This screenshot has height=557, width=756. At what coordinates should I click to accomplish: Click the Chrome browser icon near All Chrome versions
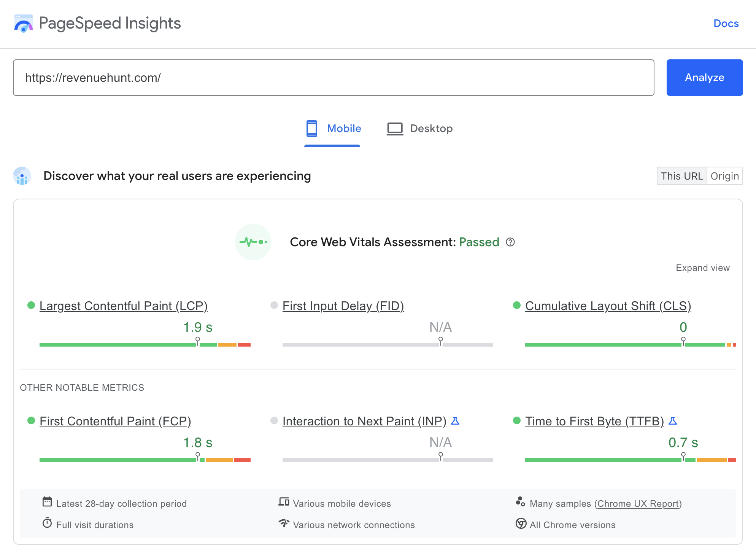click(x=521, y=524)
